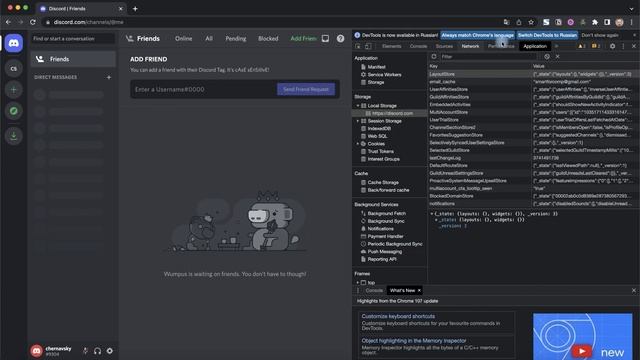Close the What's New tab
The image size is (640, 360).
click(x=419, y=291)
